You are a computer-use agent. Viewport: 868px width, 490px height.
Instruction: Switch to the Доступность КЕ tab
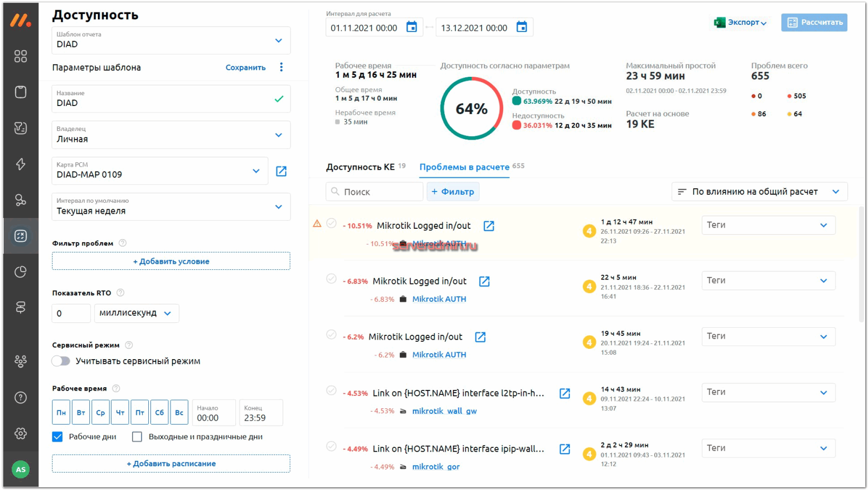(360, 167)
